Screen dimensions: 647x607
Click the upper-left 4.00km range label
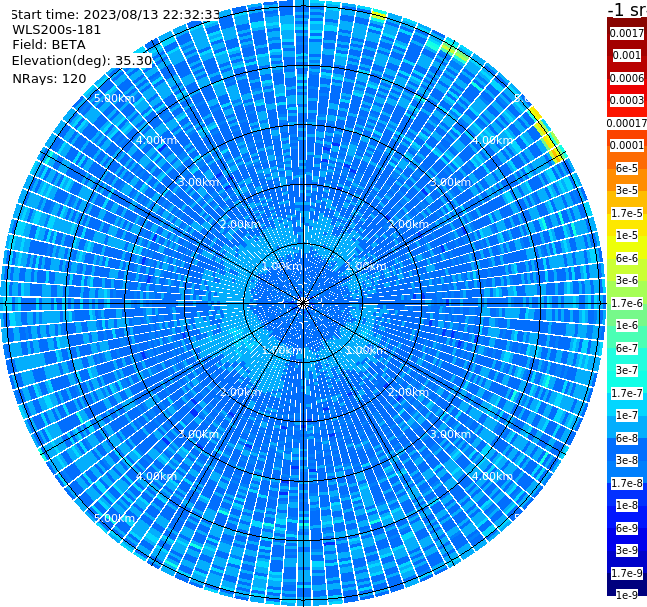[156, 140]
